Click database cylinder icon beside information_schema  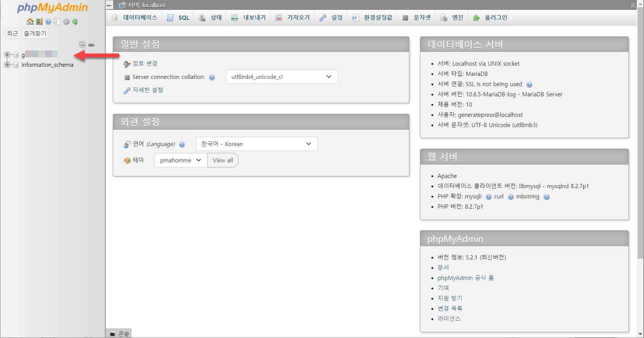click(x=16, y=65)
